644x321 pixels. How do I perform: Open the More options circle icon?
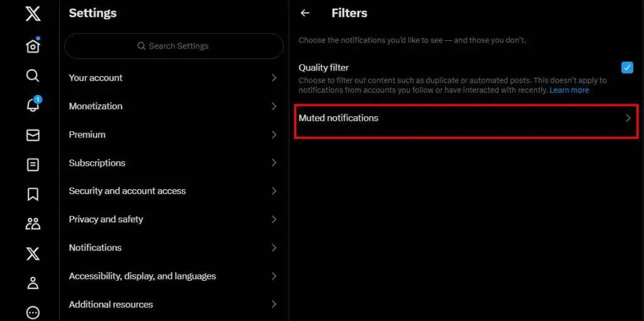tap(33, 312)
